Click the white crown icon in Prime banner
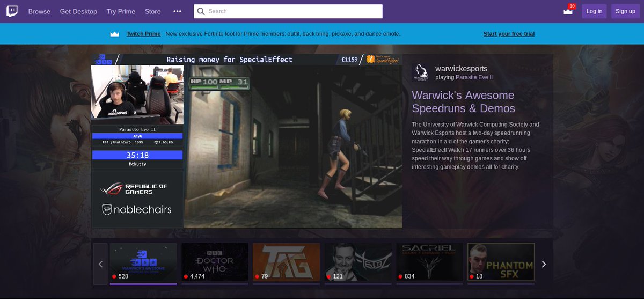The image size is (644, 300). click(x=114, y=34)
